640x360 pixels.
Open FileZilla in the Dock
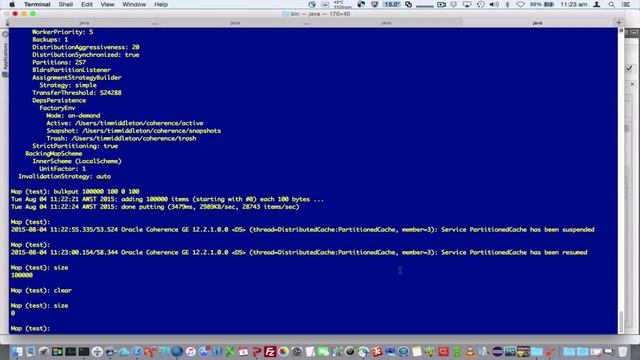(x=270, y=351)
